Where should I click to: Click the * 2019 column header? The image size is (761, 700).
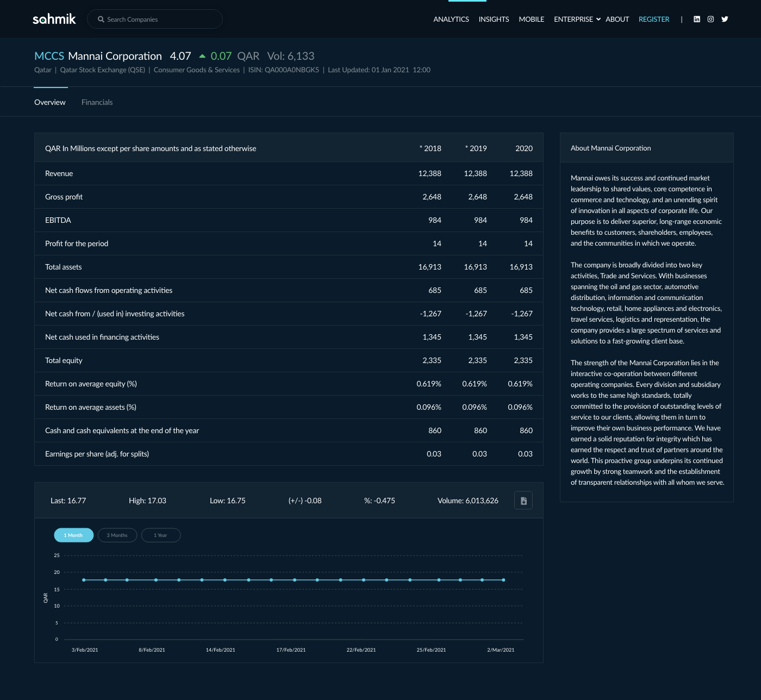[x=476, y=148]
